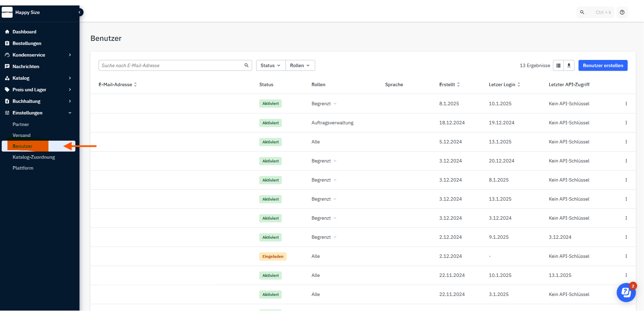Collapse the sidebar with arrow button

(x=79, y=12)
